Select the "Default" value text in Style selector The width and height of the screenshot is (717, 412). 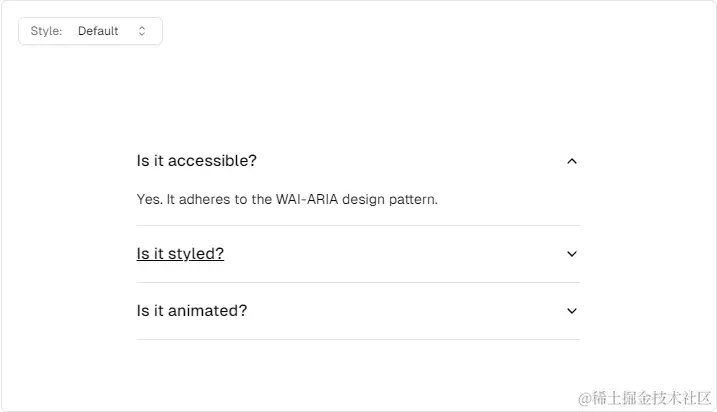click(98, 31)
